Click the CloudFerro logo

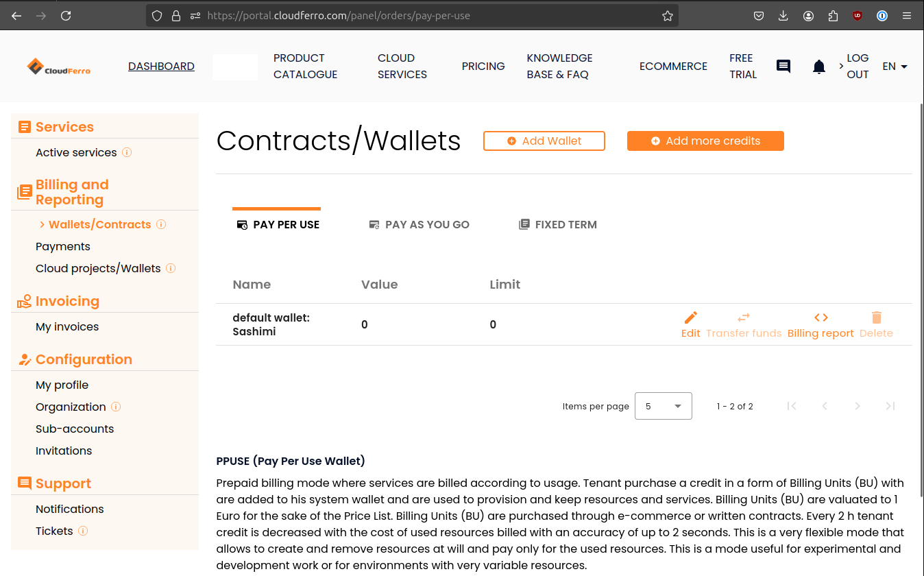point(59,67)
